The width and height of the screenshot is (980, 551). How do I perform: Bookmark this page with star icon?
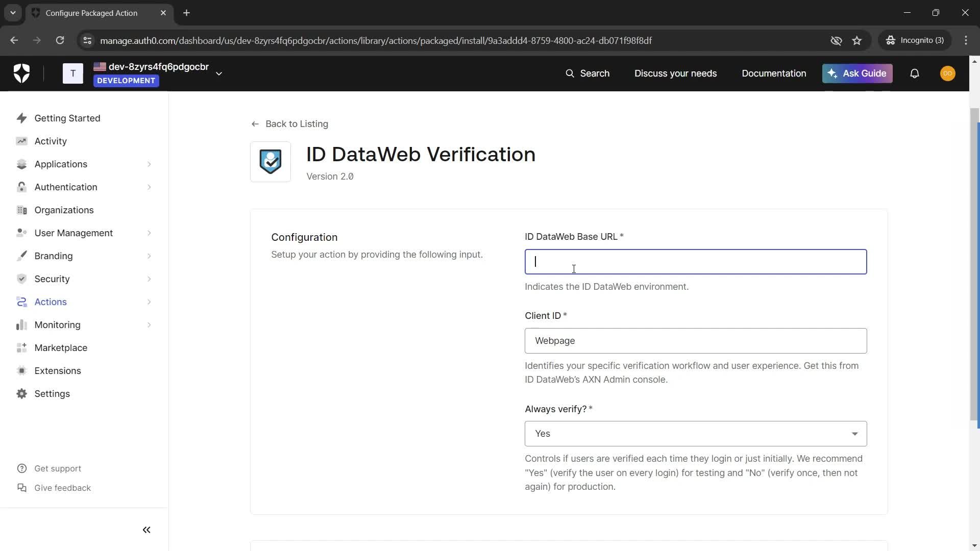[x=857, y=41]
